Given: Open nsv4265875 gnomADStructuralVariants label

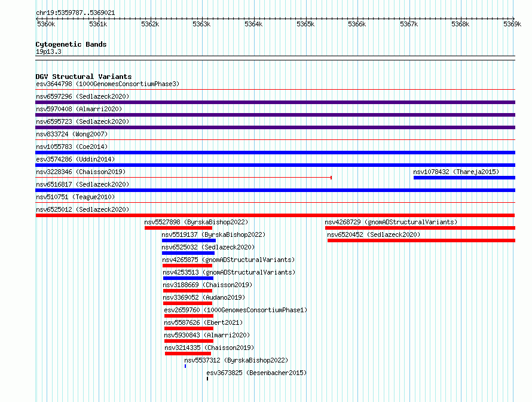Looking at the screenshot, I should (x=228, y=260).
